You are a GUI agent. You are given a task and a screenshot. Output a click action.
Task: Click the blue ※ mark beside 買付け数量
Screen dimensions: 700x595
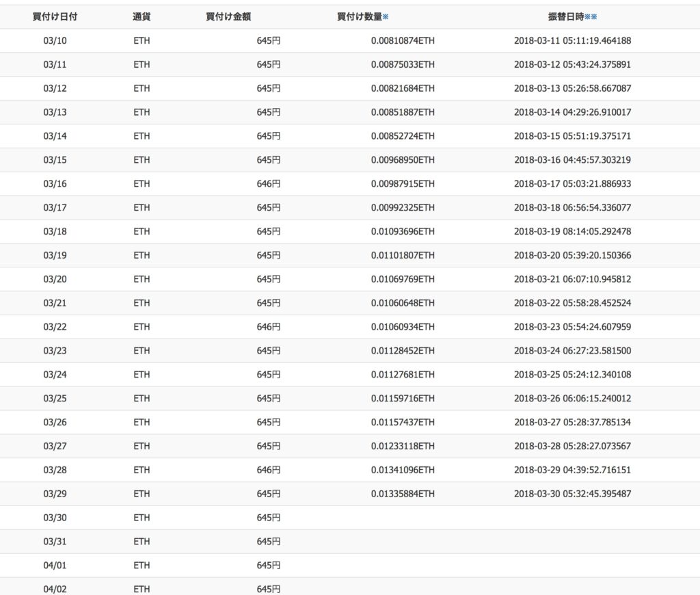[386, 17]
